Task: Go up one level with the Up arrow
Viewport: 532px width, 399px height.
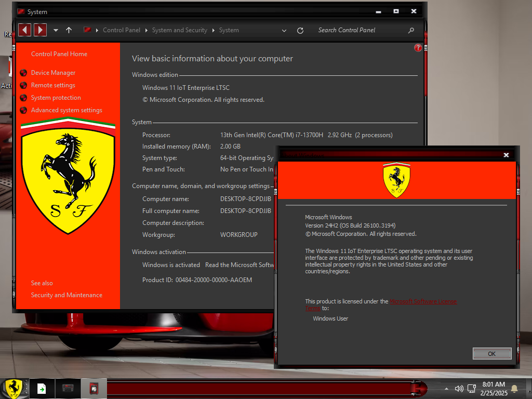Action: point(69,30)
